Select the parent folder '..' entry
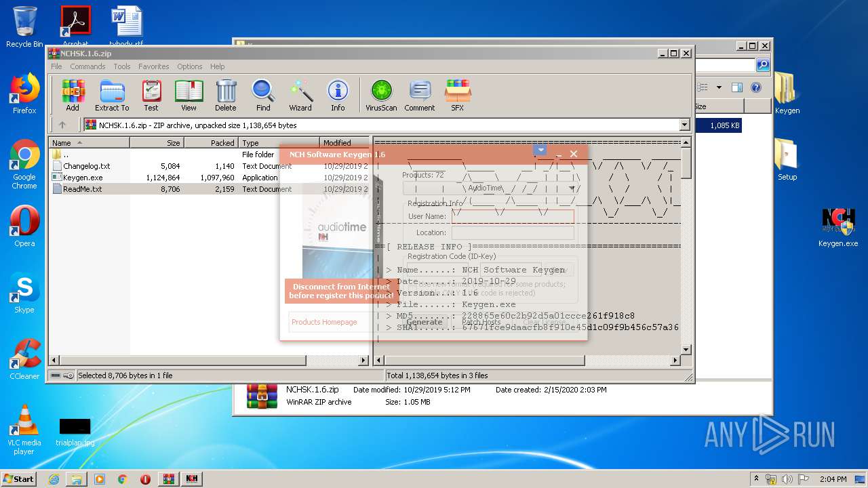This screenshot has width=868, height=488. 61,155
